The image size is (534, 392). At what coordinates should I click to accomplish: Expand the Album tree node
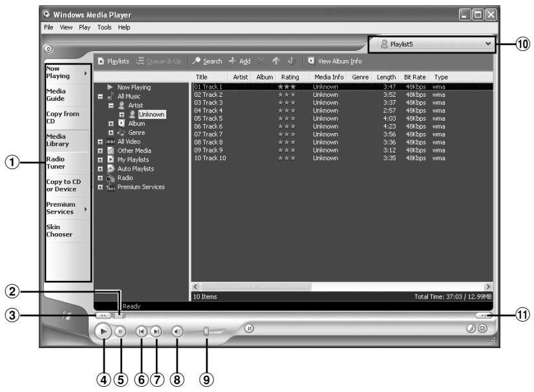coord(111,123)
